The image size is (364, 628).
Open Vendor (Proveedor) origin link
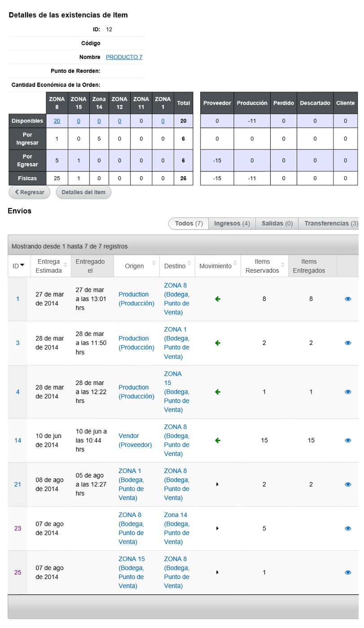click(x=136, y=440)
